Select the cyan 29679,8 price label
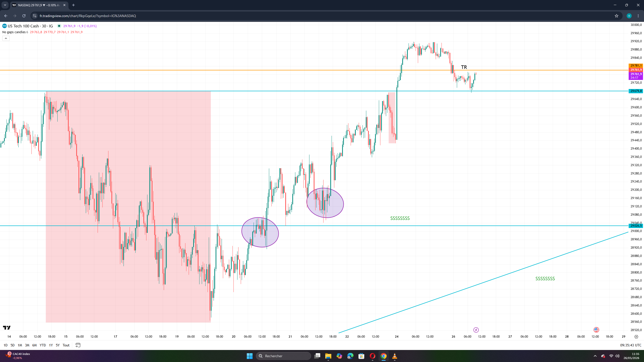 point(636,91)
